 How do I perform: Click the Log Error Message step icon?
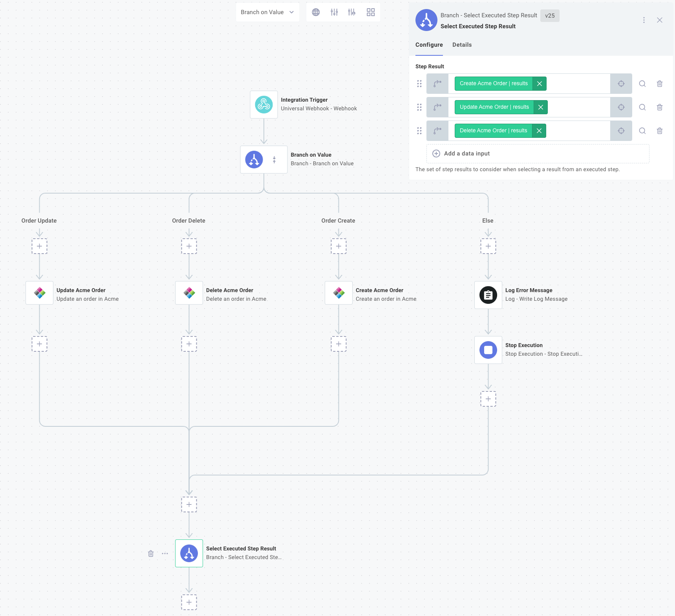[x=488, y=295]
